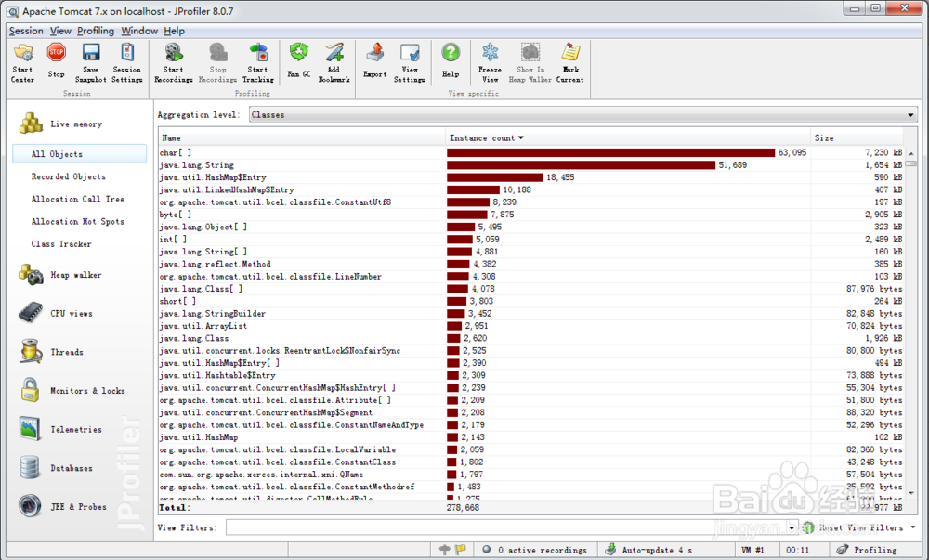Select the java.lang.String row
This screenshot has width=929, height=560.
coord(531,165)
